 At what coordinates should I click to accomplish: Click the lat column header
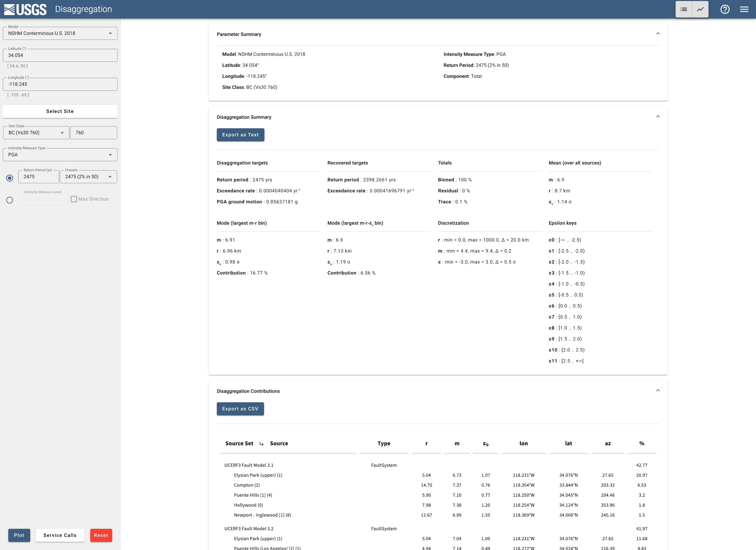(568, 444)
